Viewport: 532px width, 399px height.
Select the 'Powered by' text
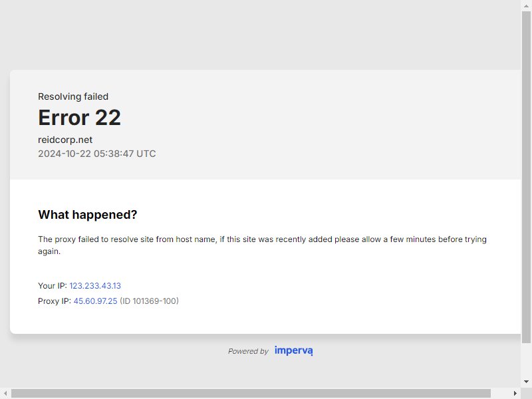(248, 351)
